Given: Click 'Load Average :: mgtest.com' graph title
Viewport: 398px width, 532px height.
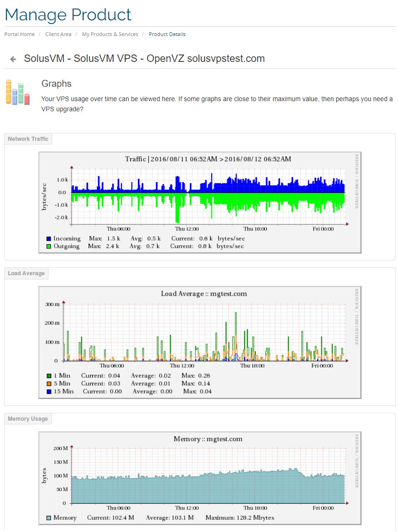Looking at the screenshot, I should coord(204,294).
